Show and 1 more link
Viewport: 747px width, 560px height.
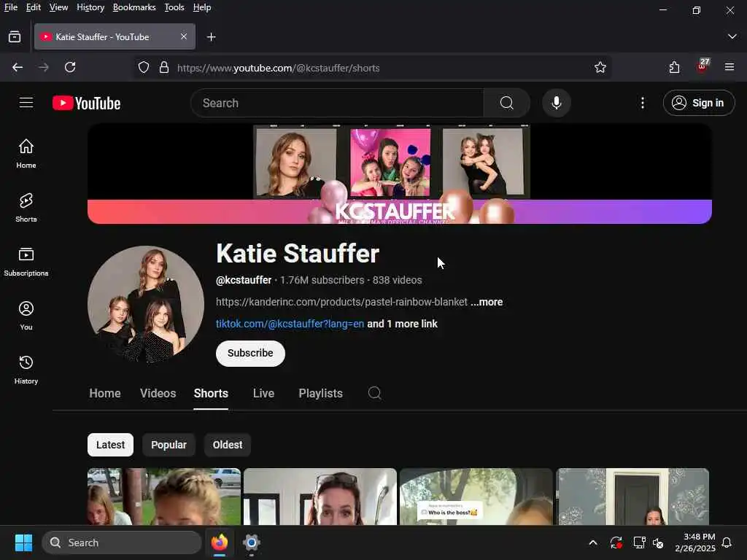pyautogui.click(x=402, y=324)
